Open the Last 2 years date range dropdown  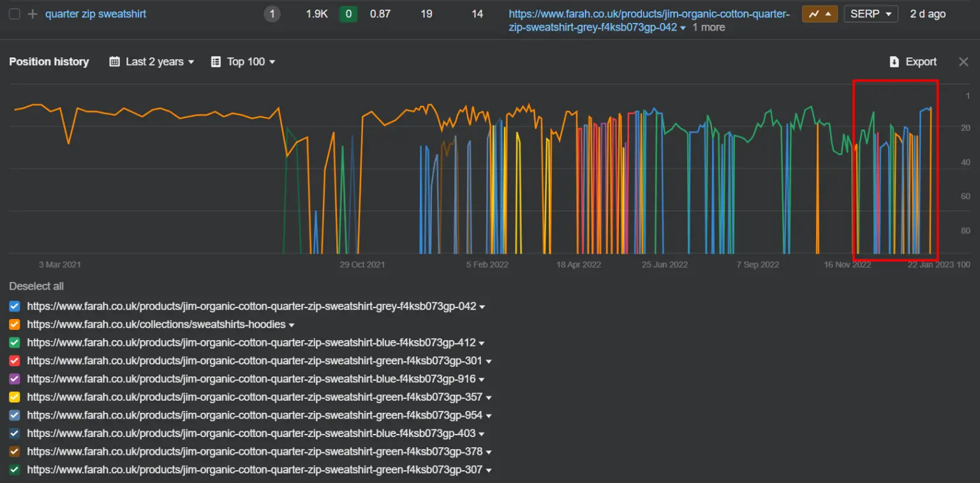152,62
